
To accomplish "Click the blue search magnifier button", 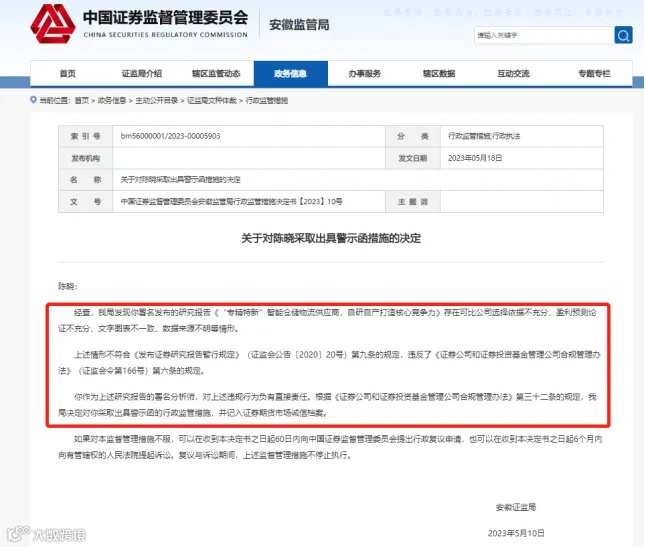I will click(x=623, y=35).
